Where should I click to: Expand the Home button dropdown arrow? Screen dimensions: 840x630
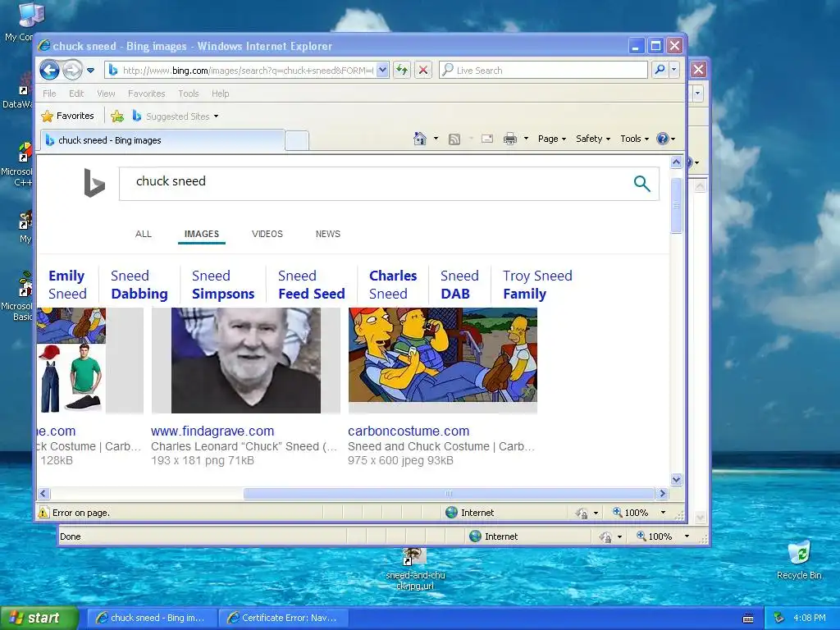click(436, 139)
